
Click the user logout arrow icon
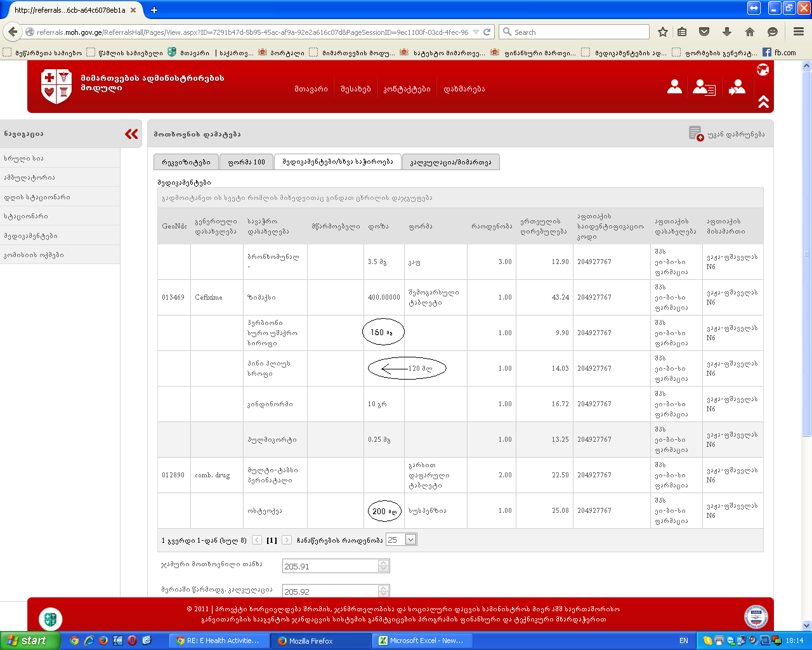click(x=737, y=87)
